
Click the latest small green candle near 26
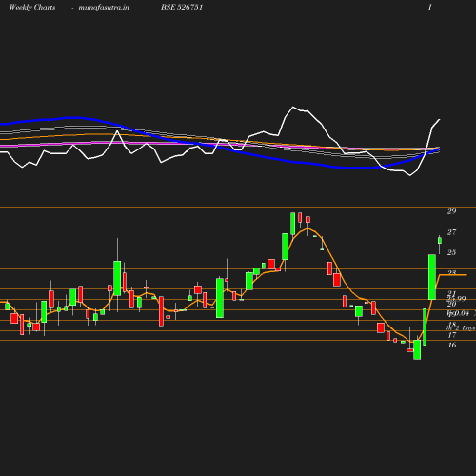click(x=440, y=241)
